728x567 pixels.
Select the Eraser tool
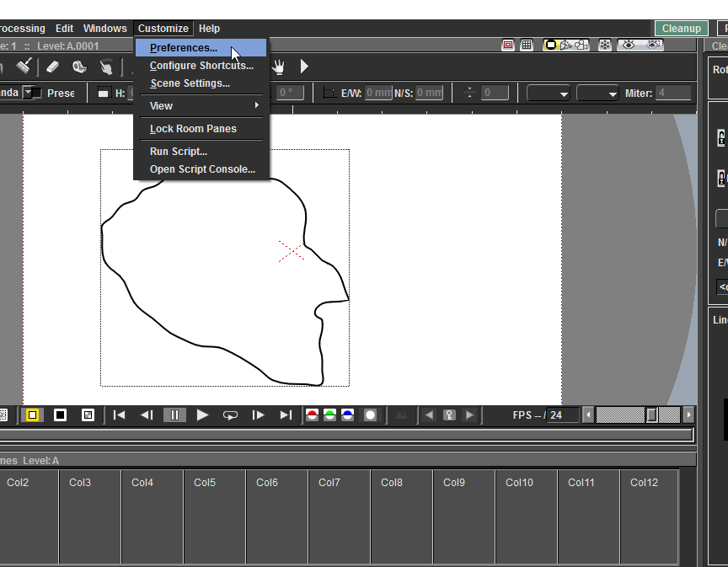click(x=52, y=66)
